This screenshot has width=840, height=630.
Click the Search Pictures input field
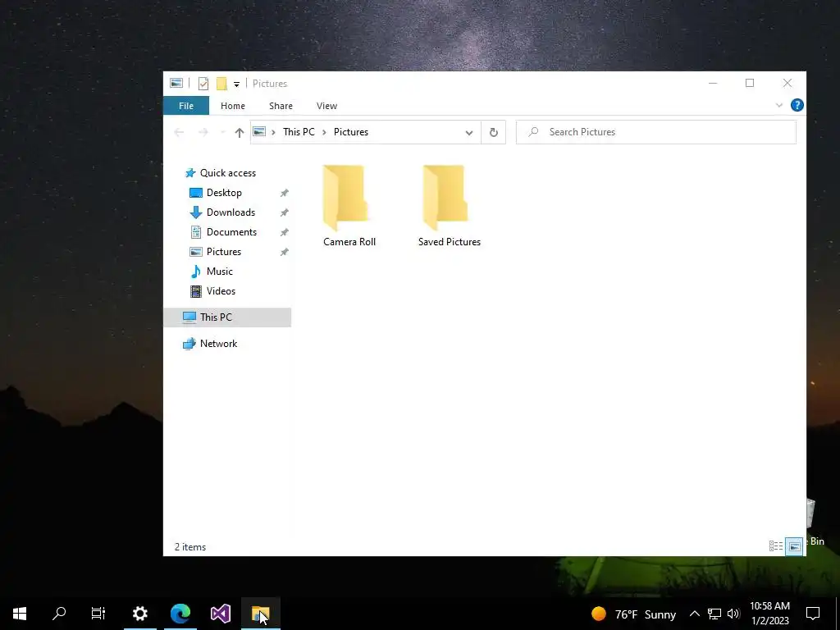click(655, 132)
